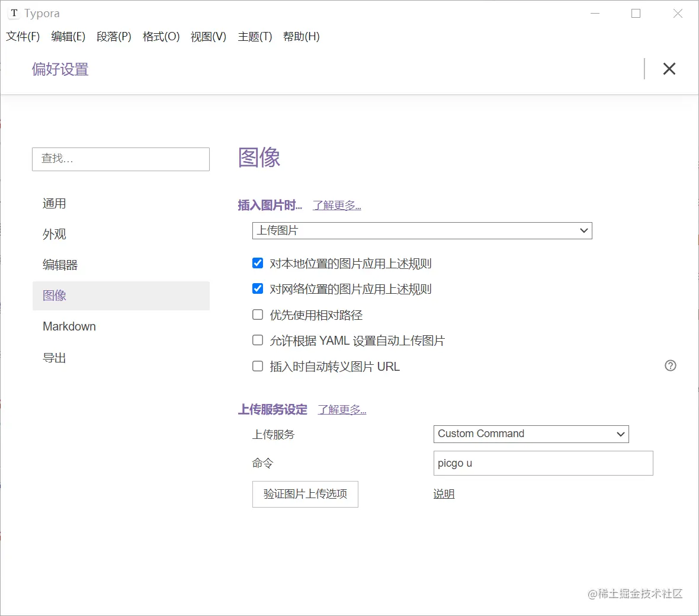
Task: Open 了解更多 link next to 上传服务设定
Action: (x=342, y=410)
